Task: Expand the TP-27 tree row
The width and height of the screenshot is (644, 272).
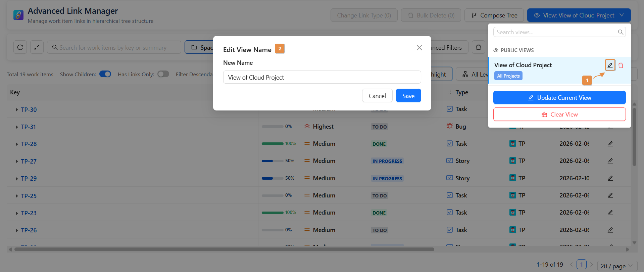Action: pos(16,162)
